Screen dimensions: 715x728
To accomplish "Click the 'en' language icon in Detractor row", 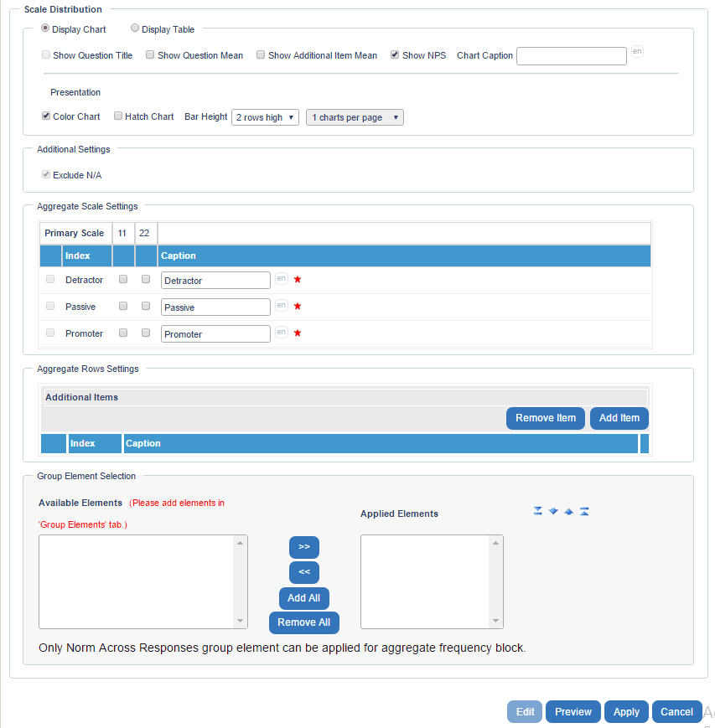I will click(x=281, y=279).
